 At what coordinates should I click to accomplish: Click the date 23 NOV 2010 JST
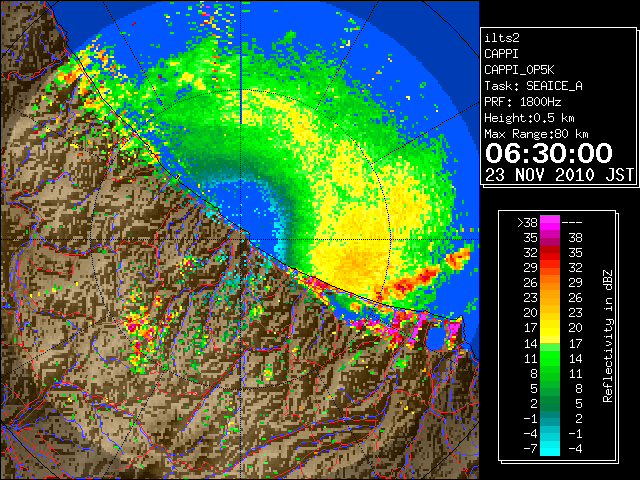click(559, 175)
